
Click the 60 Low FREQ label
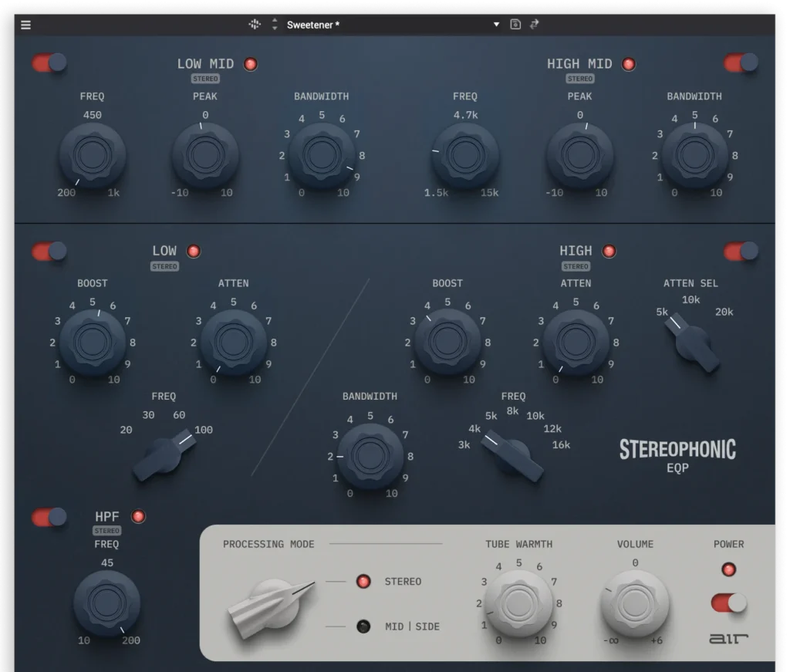point(179,415)
